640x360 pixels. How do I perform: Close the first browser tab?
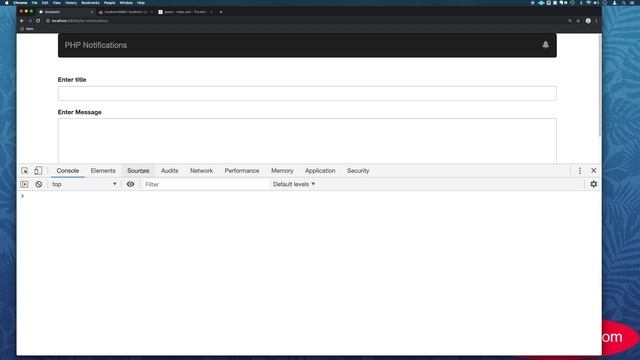[x=91, y=12]
